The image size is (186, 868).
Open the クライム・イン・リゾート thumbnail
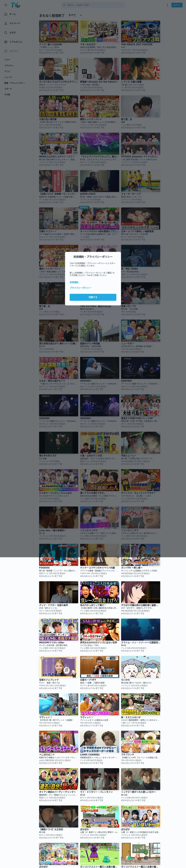[140, 630]
